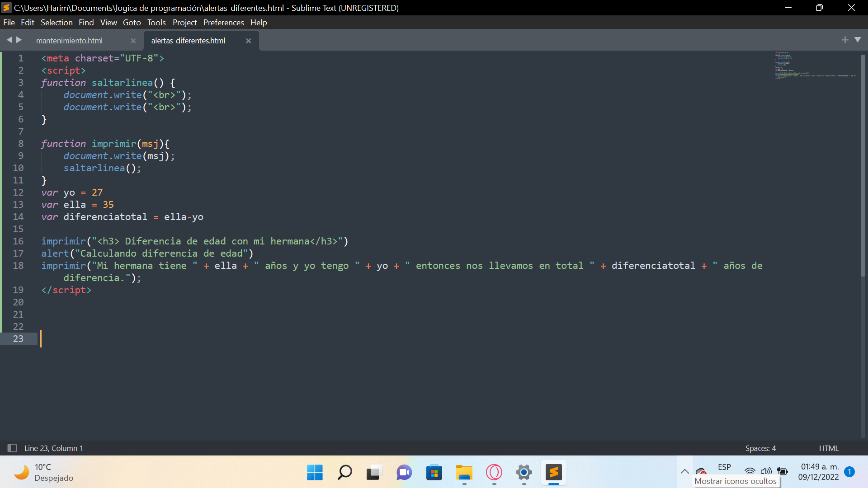Open the Settings gear taskbar icon
The width and height of the screenshot is (868, 488).
pos(524,473)
